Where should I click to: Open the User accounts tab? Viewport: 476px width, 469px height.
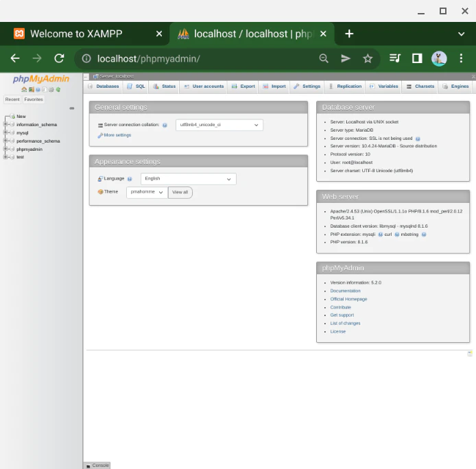point(204,86)
